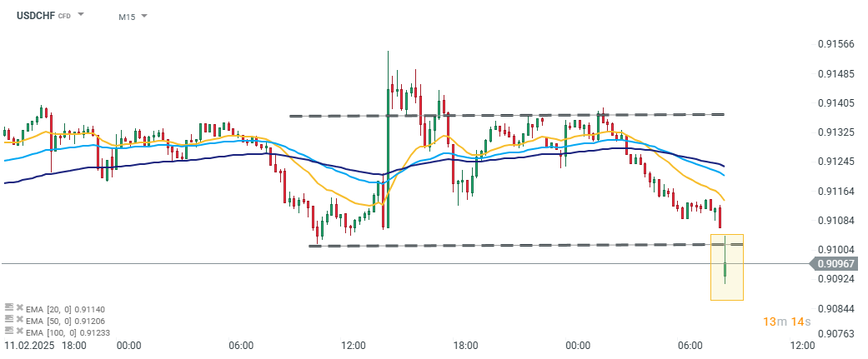Click the 12:00 label on time axis
Viewport: 868px width, 359px height.
801,345
